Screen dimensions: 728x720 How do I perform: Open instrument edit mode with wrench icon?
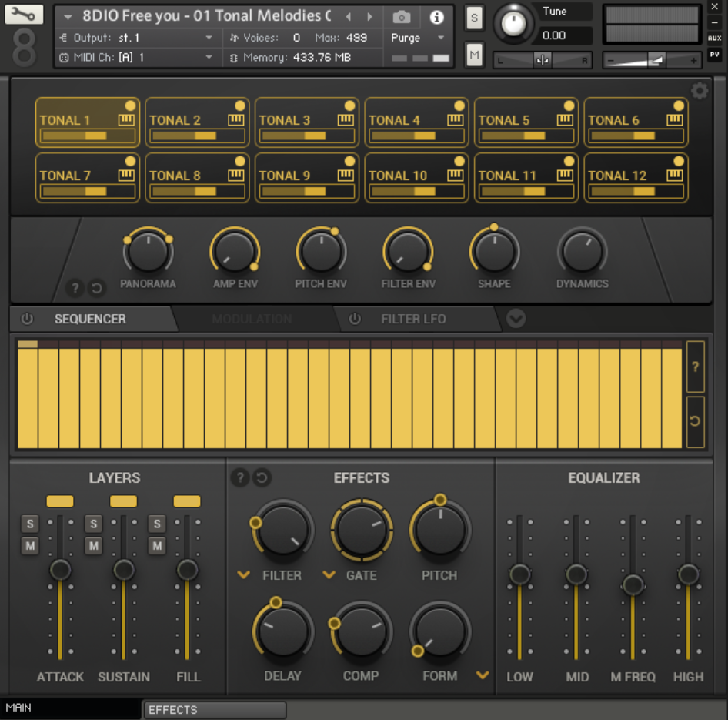point(24,15)
